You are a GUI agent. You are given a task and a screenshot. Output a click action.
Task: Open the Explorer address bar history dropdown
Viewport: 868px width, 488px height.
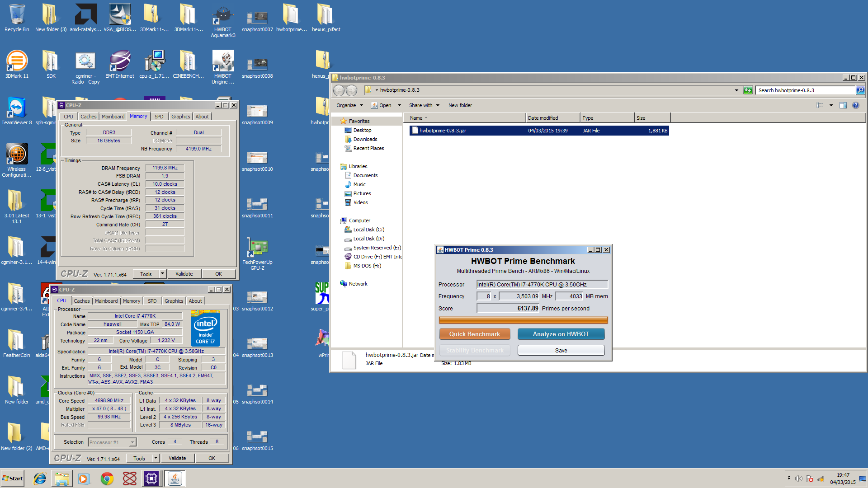tap(737, 90)
